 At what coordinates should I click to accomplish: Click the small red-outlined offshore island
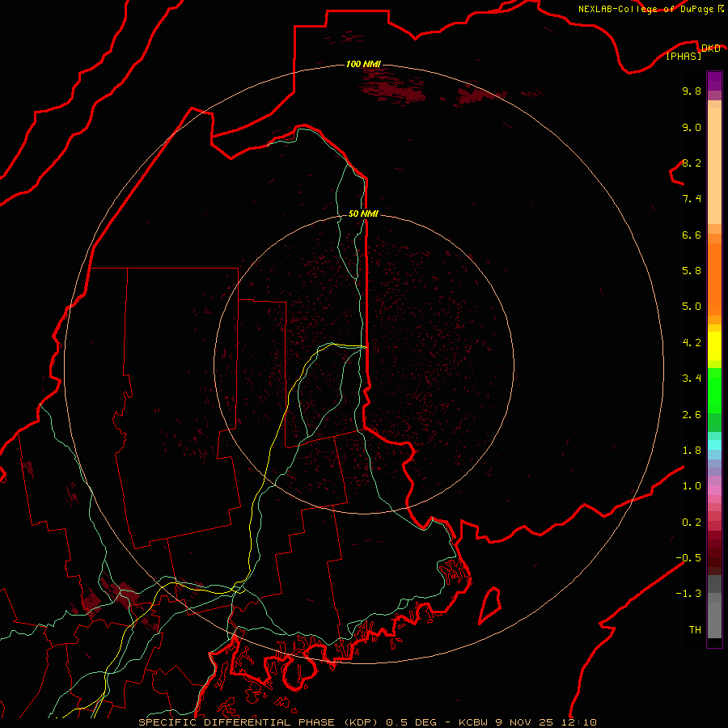pos(490,605)
